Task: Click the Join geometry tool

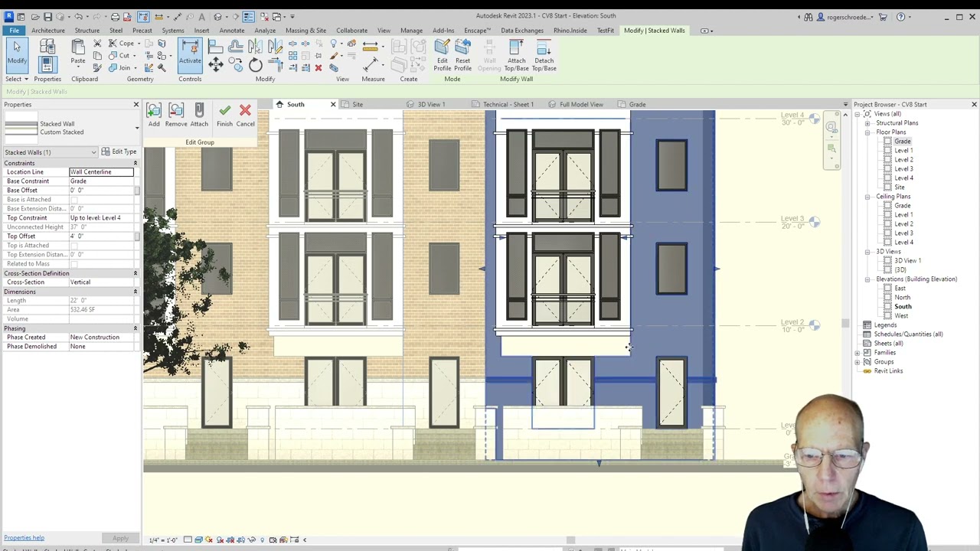Action: 120,67
